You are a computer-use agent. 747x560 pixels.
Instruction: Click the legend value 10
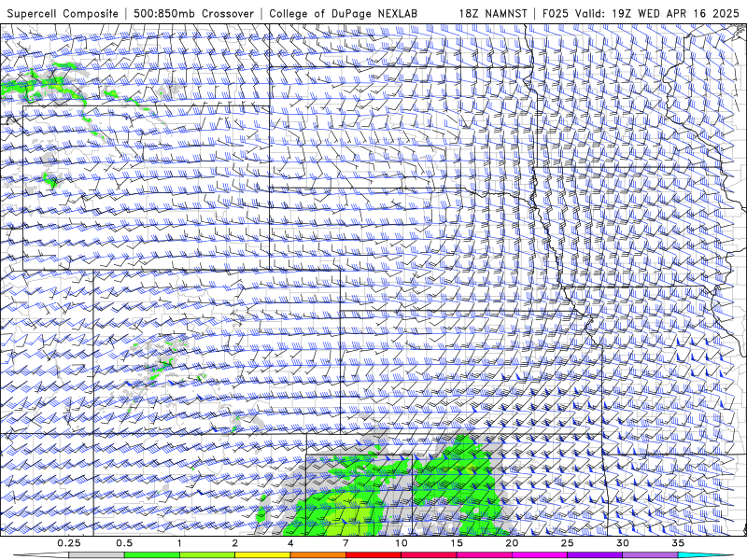click(x=402, y=543)
